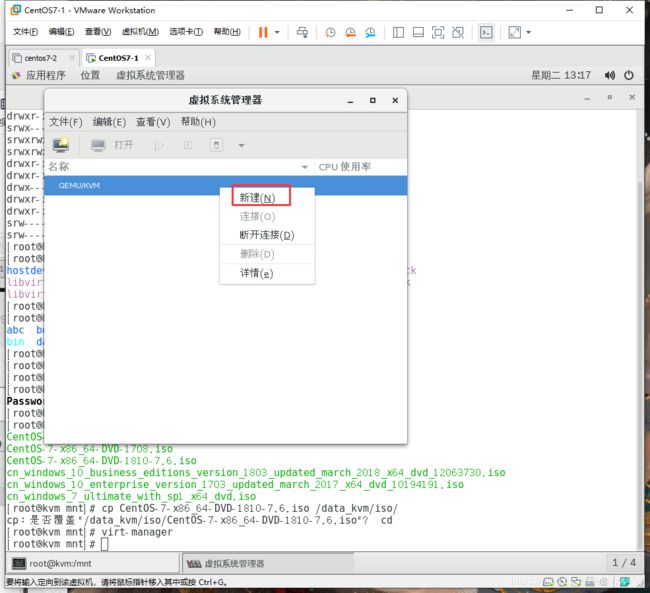Click the create new virtual machine icon
The width and height of the screenshot is (650, 593).
pos(61,145)
